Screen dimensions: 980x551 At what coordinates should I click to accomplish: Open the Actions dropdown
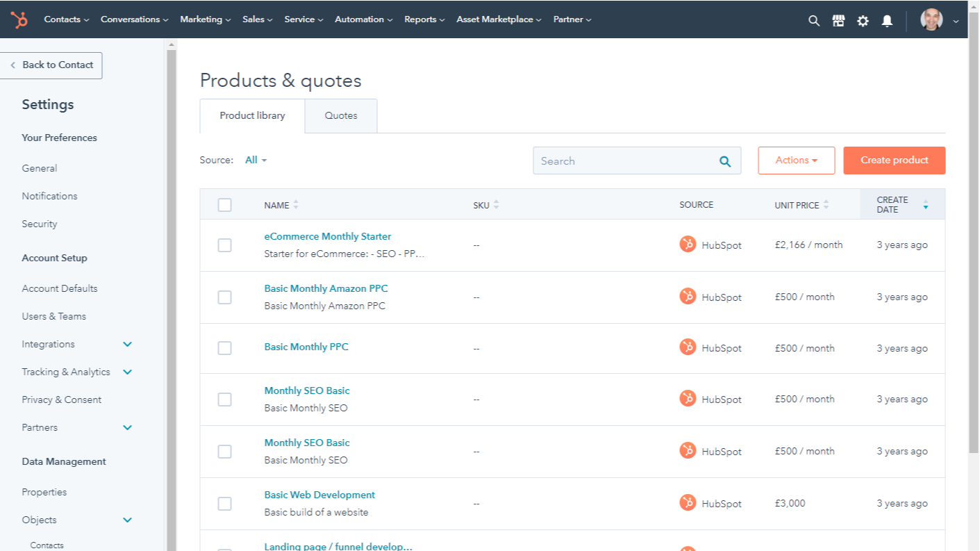(796, 160)
